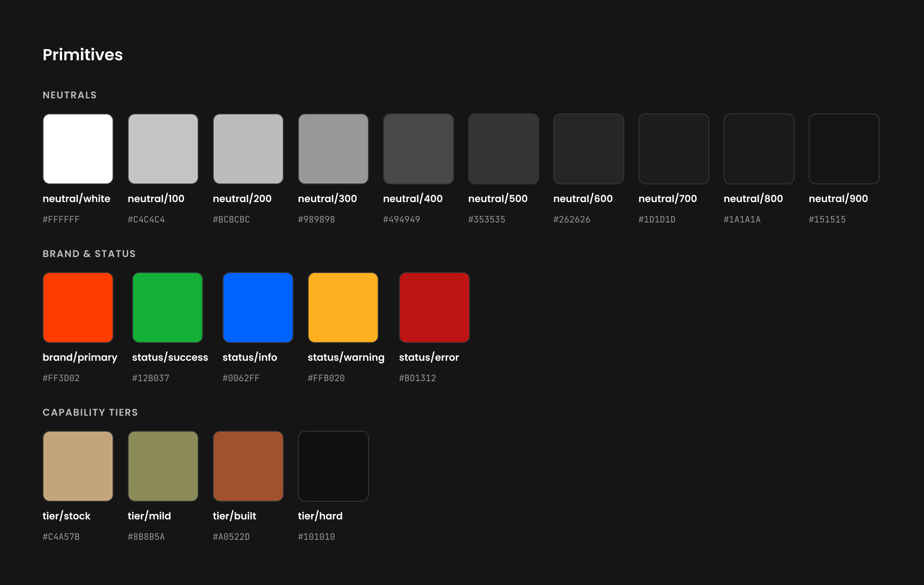Click the status/error label
This screenshot has height=585, width=924.
click(429, 357)
